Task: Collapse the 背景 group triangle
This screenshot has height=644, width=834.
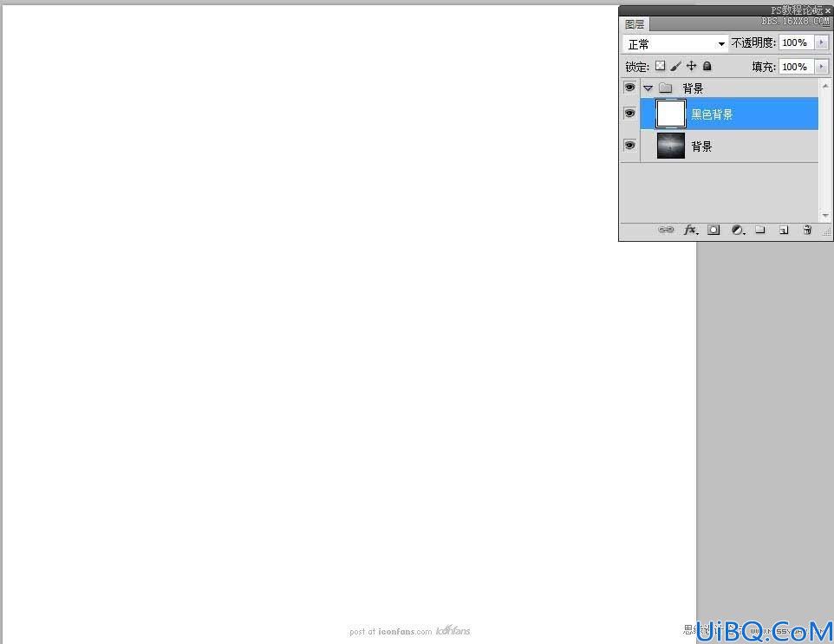Action: click(648, 88)
